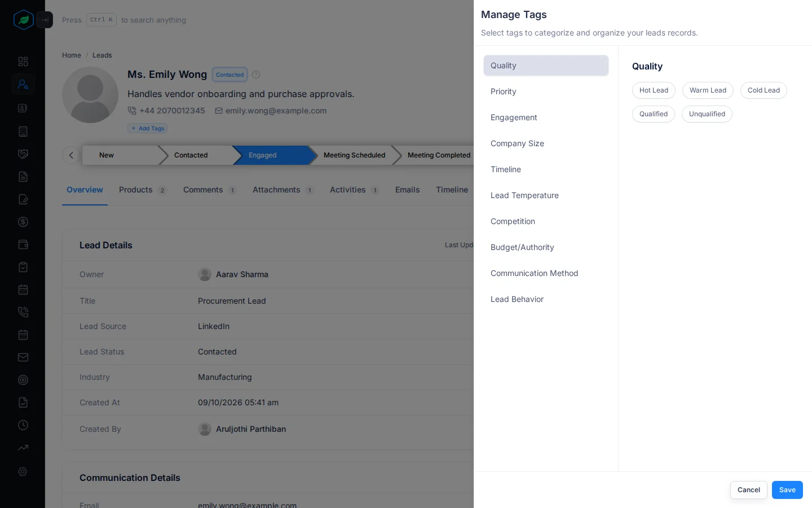
Task: Select the Competition tag category
Action: [x=546, y=221]
